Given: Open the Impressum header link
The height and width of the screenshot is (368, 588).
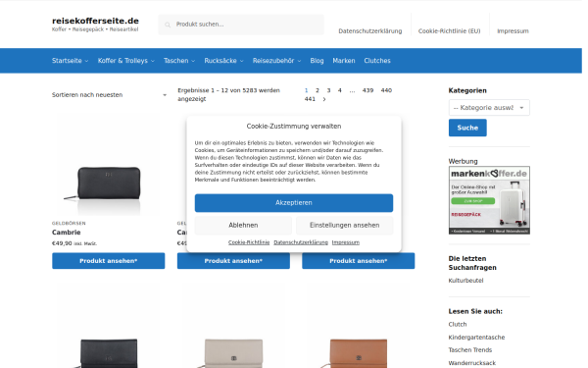Looking at the screenshot, I should tap(513, 31).
